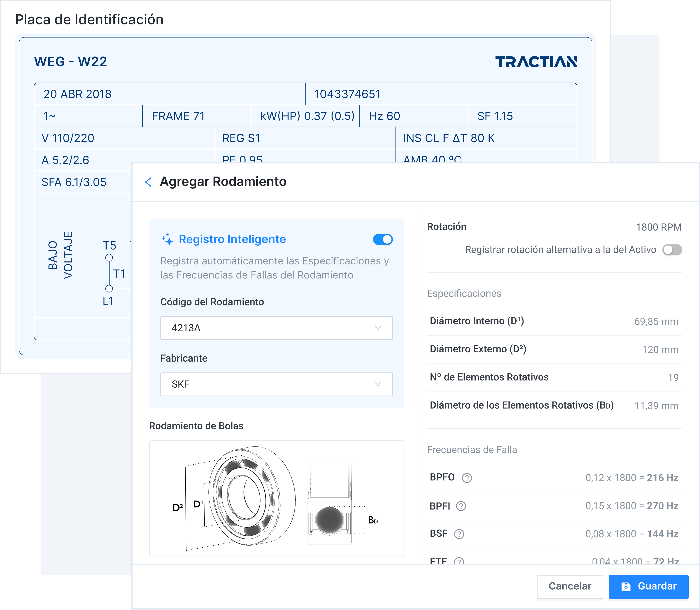Click the chevron arrow in the 4213A field
Image resolution: width=700 pixels, height=610 pixels.
point(377,328)
